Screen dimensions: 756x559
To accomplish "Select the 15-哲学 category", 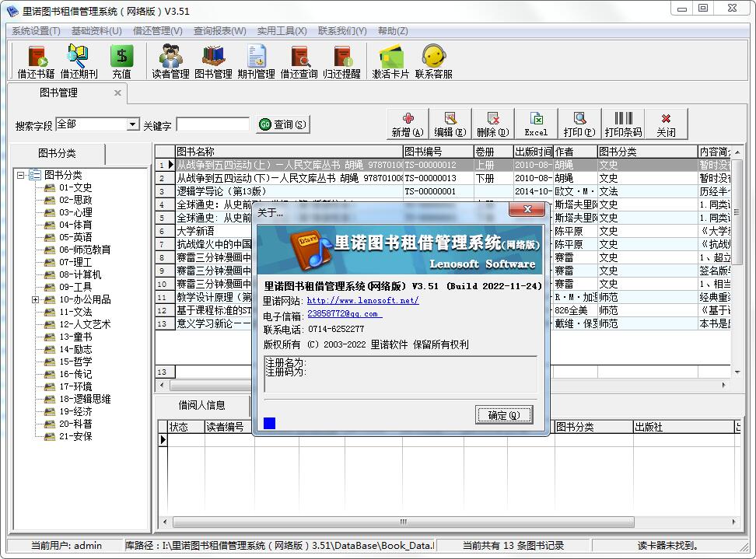I will pyautogui.click(x=75, y=362).
